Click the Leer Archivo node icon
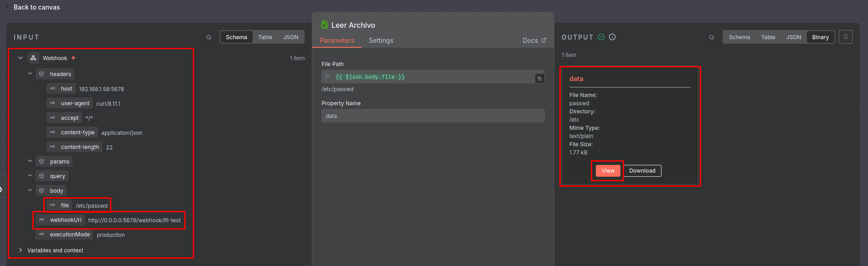Screen dimensions: 868x266 coord(324,25)
